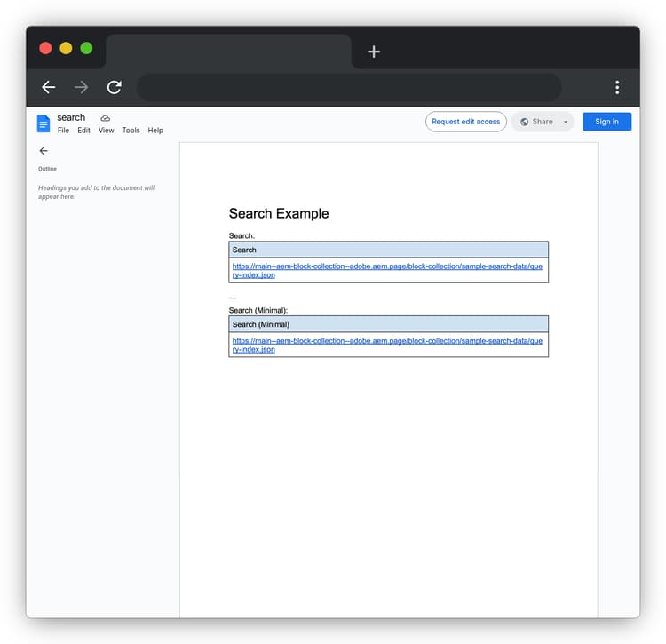Screen dimensions: 666x644
Task: Click the cloud document status icon
Action: tap(105, 118)
